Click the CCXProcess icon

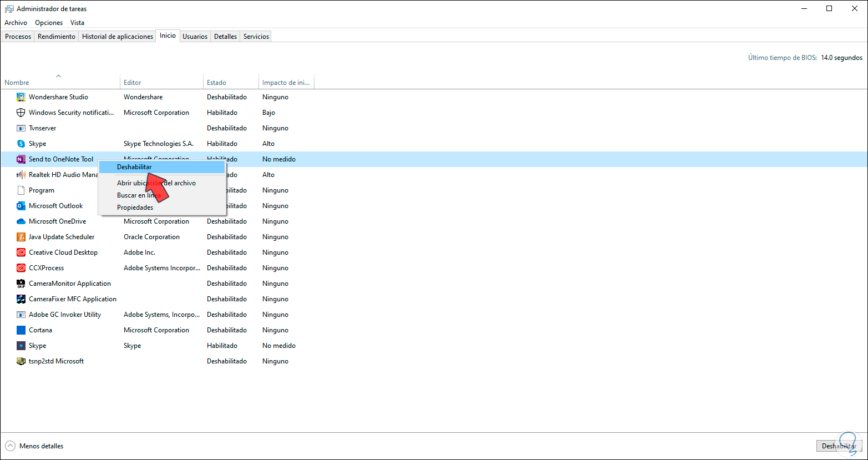pos(21,268)
